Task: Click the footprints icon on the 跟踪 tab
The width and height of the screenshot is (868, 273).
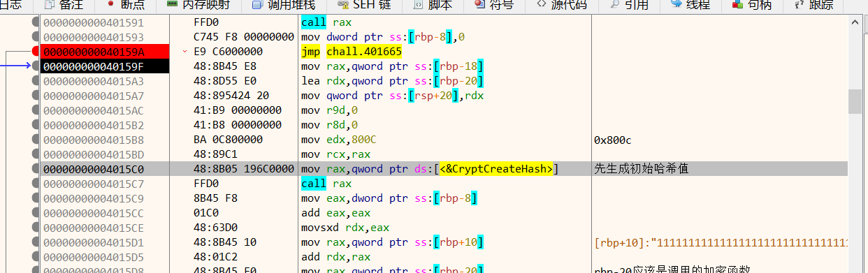Action: pos(800,4)
